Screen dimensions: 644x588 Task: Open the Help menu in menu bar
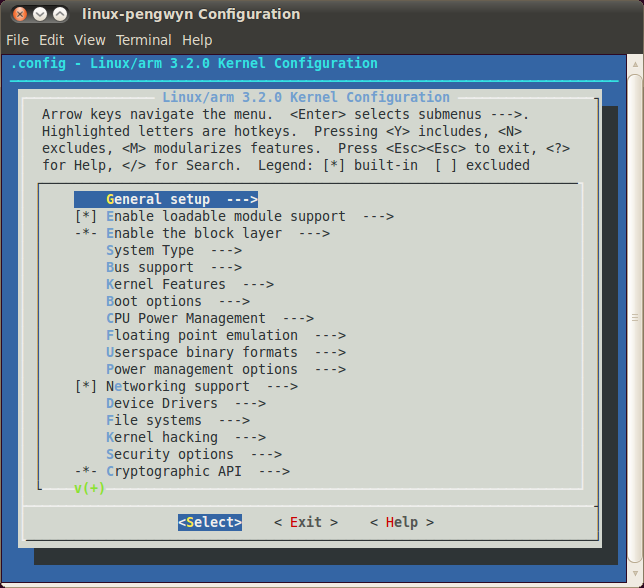pyautogui.click(x=197, y=40)
